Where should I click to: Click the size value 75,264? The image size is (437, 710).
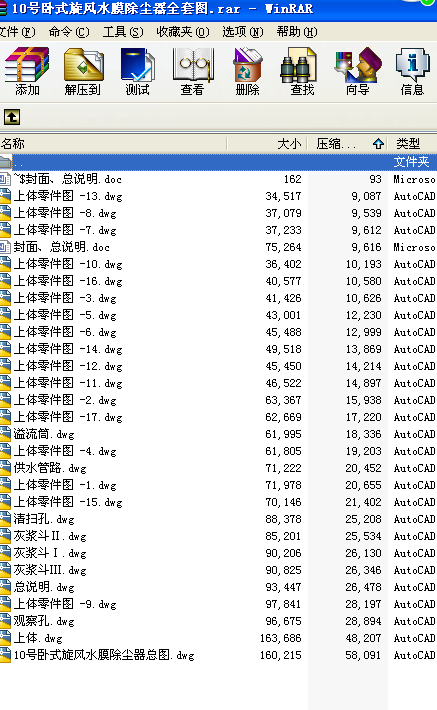click(283, 247)
